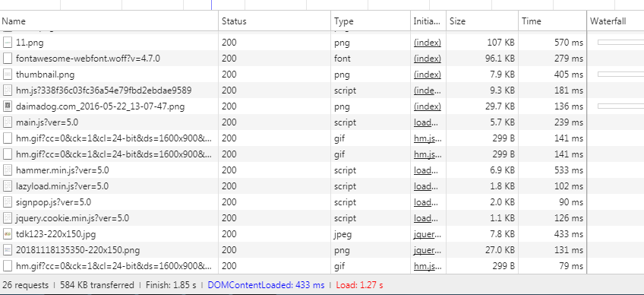Click the script icon for hammer.min.js
The image size is (644, 295).
point(8,170)
